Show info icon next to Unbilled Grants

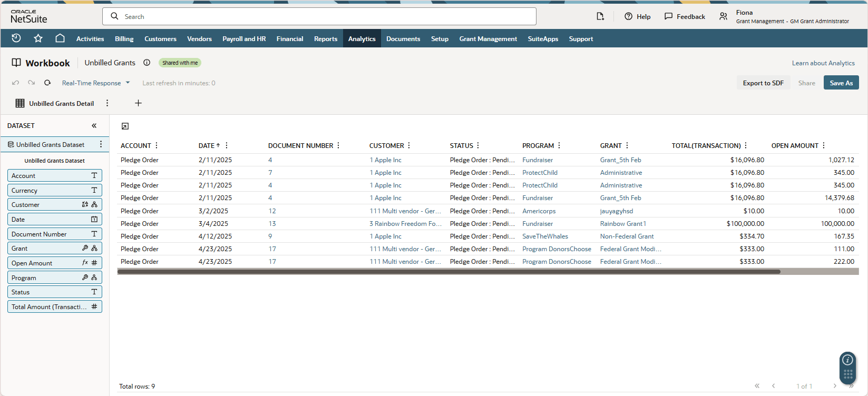[147, 63]
